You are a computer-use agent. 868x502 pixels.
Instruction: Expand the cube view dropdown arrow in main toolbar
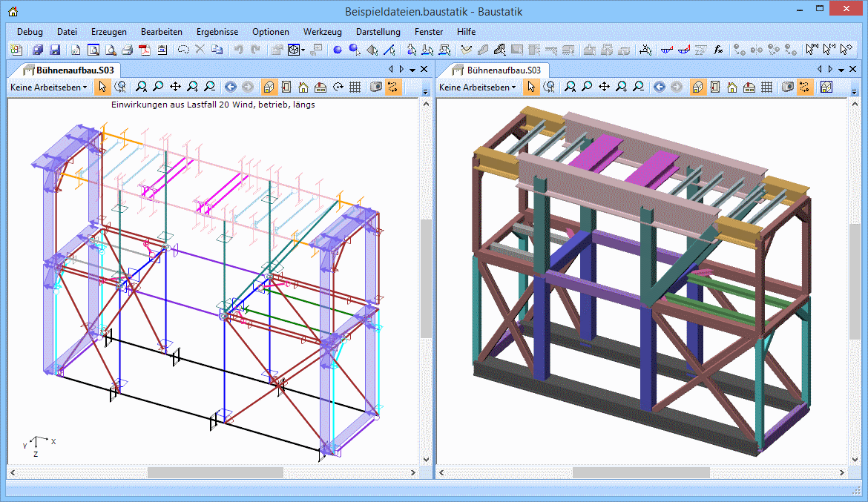(x=303, y=50)
